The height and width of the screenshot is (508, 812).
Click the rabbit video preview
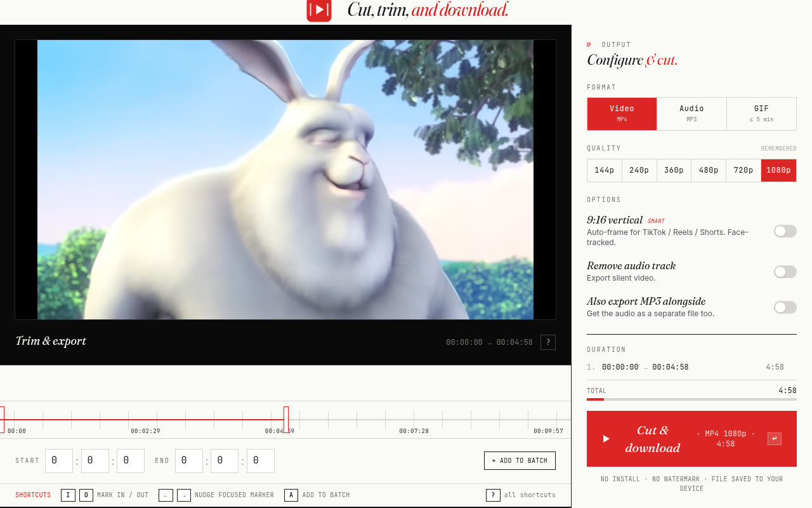(285, 180)
